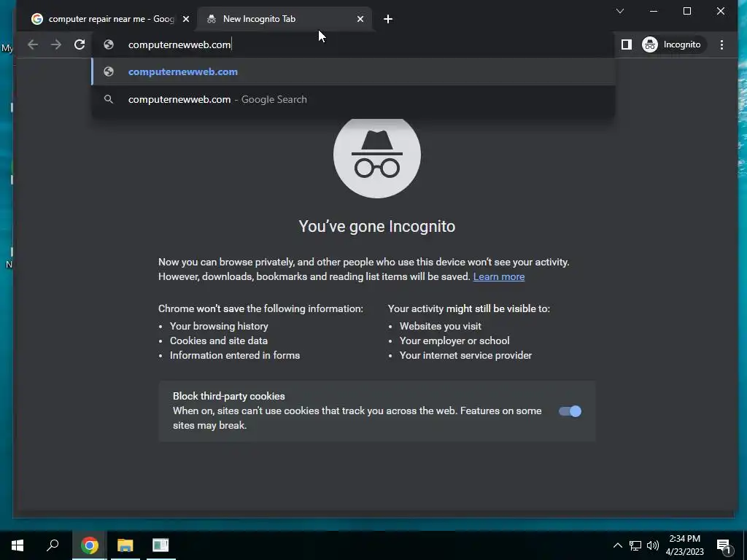The width and height of the screenshot is (747, 560).
Task: Open the Learn more link
Action: [x=499, y=276]
